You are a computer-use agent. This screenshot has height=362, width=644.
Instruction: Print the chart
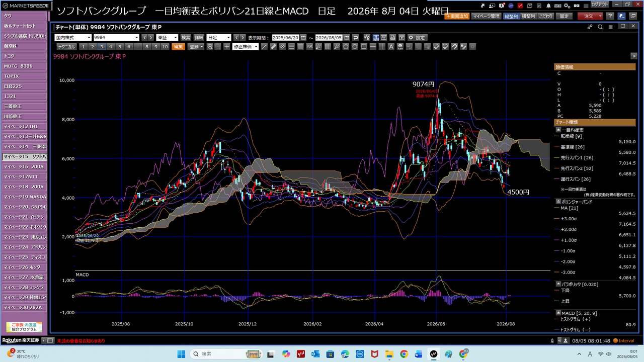pos(393,38)
